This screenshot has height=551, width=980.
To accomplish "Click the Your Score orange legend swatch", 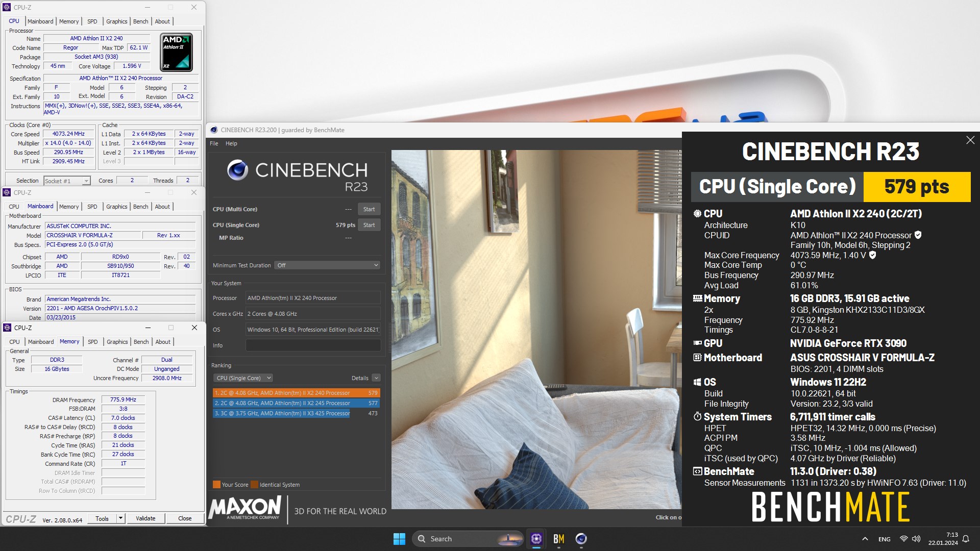I will [x=216, y=485].
